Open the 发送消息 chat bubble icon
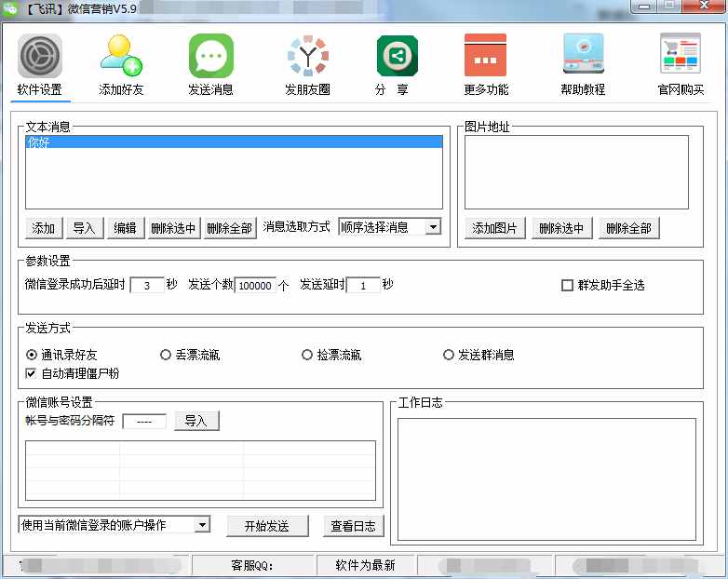 tap(210, 56)
